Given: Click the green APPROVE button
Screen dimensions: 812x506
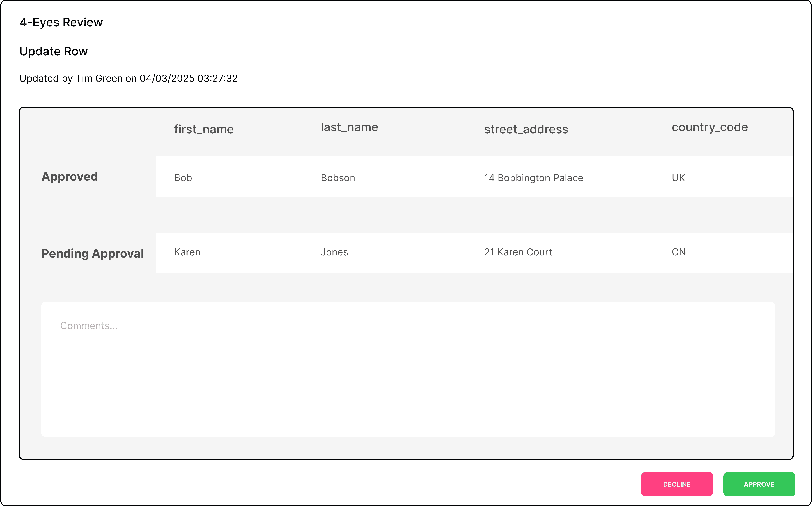Looking at the screenshot, I should [759, 484].
